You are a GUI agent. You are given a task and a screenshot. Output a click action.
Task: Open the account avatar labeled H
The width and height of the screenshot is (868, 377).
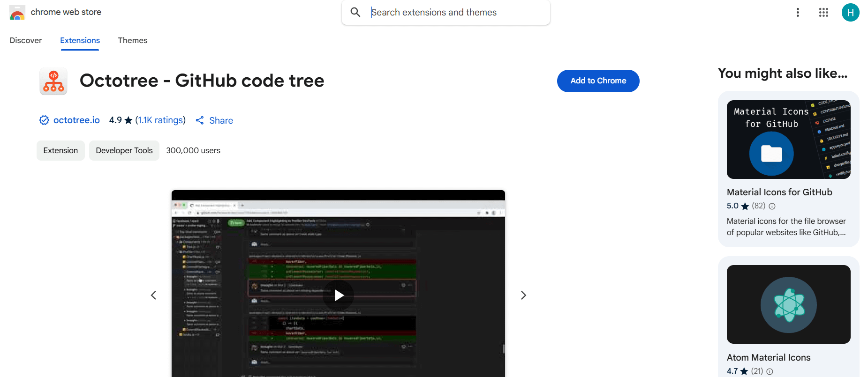[850, 13]
